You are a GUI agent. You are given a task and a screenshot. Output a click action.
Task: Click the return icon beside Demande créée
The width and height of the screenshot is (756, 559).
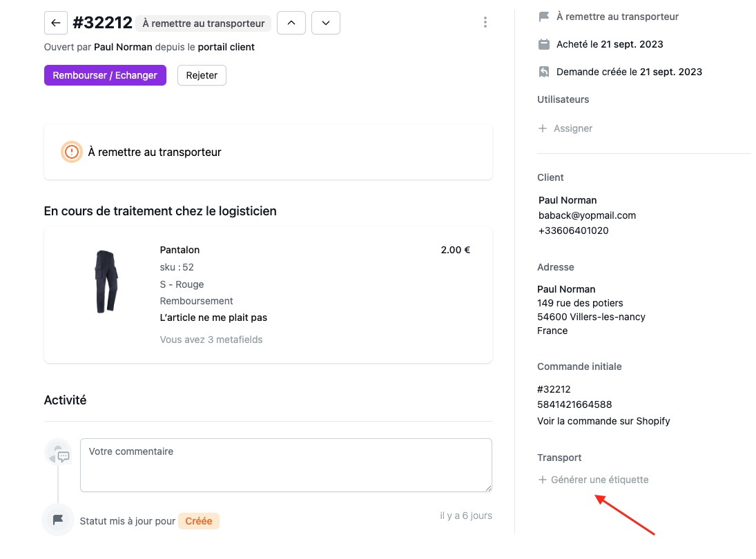(544, 72)
